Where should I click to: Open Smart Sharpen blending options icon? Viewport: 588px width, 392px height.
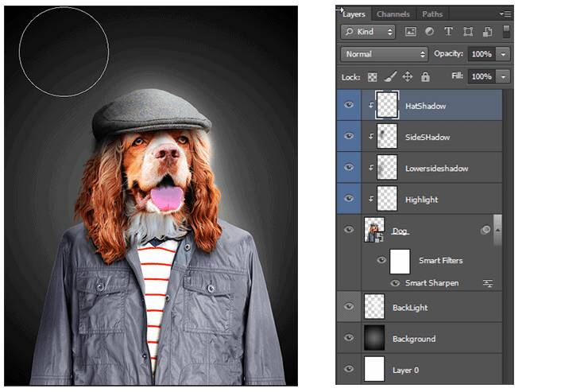click(488, 284)
